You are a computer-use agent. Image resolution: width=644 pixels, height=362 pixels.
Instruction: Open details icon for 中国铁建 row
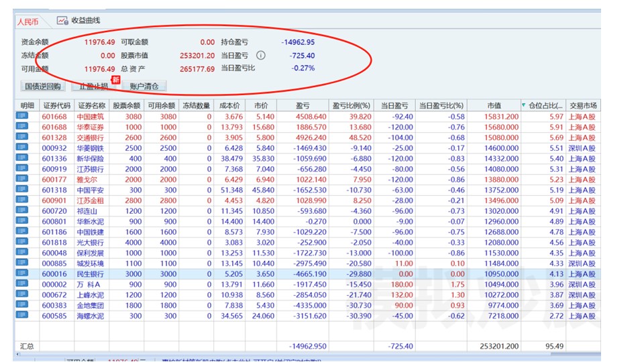tap(21, 231)
